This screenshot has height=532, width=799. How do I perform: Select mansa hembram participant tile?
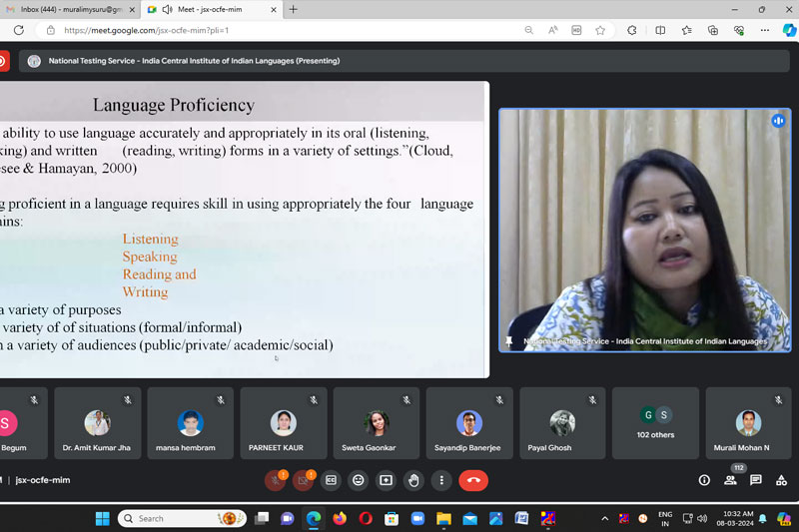coord(191,423)
